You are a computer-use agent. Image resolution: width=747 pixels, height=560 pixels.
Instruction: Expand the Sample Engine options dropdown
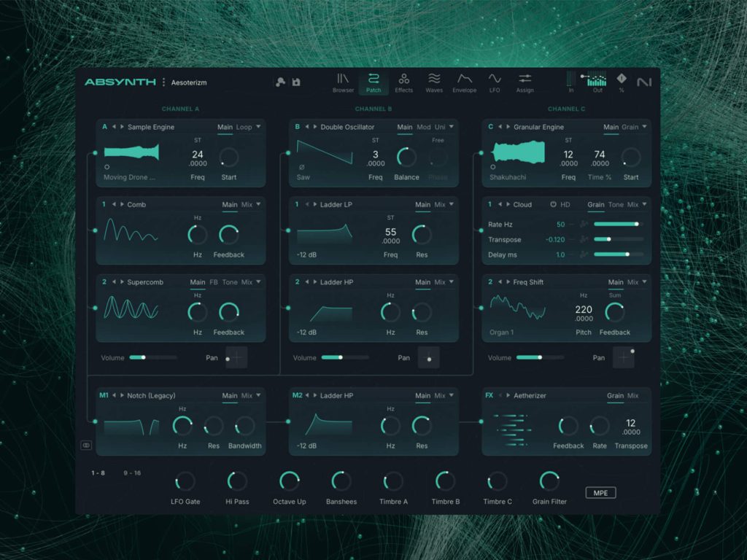(258, 127)
